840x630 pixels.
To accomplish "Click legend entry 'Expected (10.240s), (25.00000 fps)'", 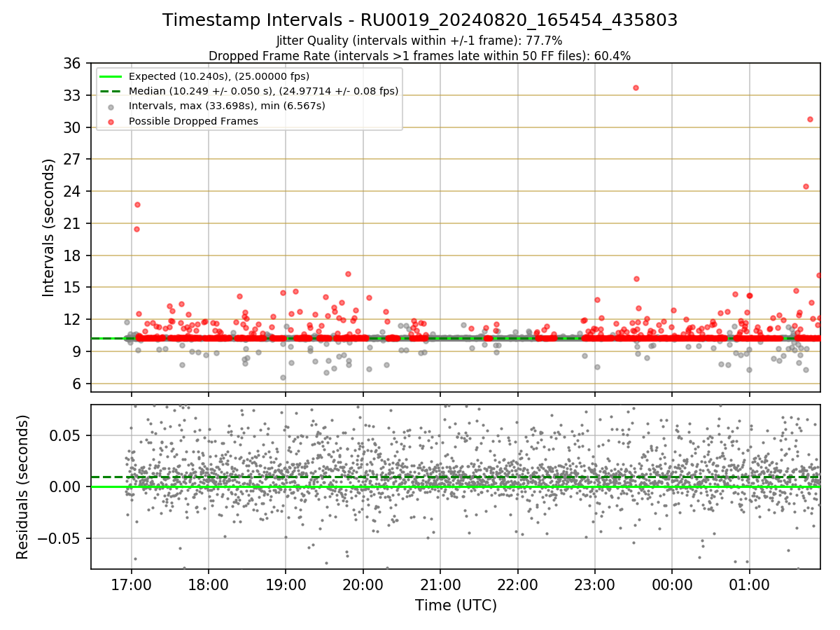I will click(x=219, y=76).
